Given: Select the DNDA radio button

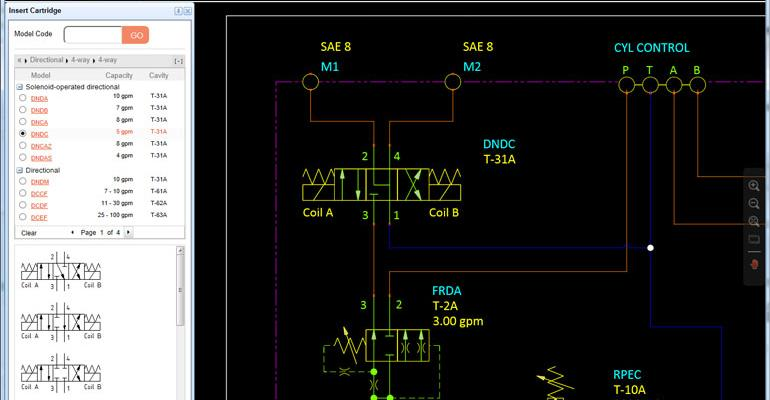Looking at the screenshot, I should point(23,98).
